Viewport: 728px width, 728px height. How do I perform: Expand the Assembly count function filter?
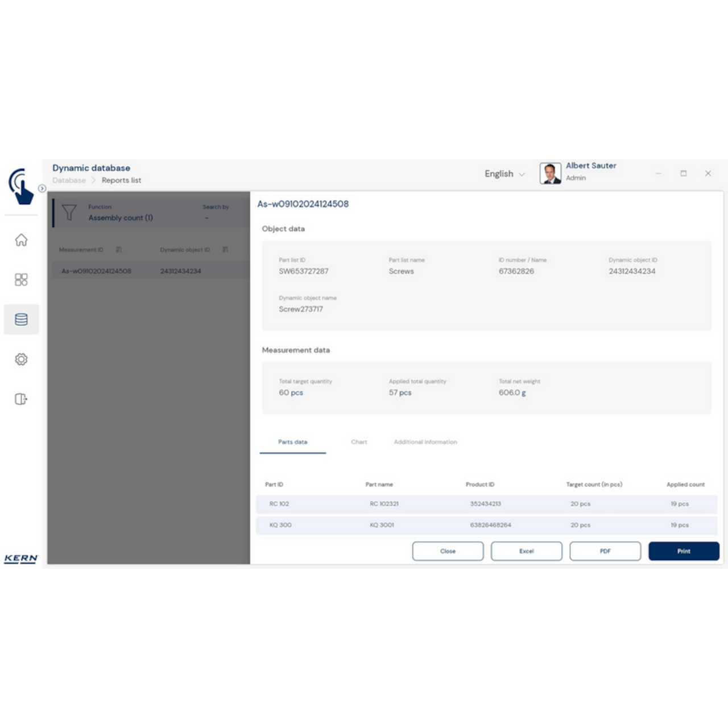click(121, 218)
